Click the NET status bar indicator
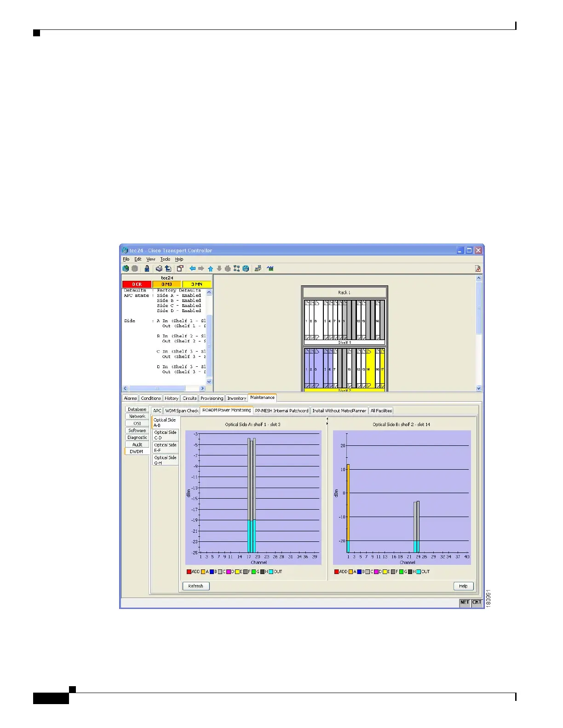The width and height of the screenshot is (563, 728). tap(465, 602)
